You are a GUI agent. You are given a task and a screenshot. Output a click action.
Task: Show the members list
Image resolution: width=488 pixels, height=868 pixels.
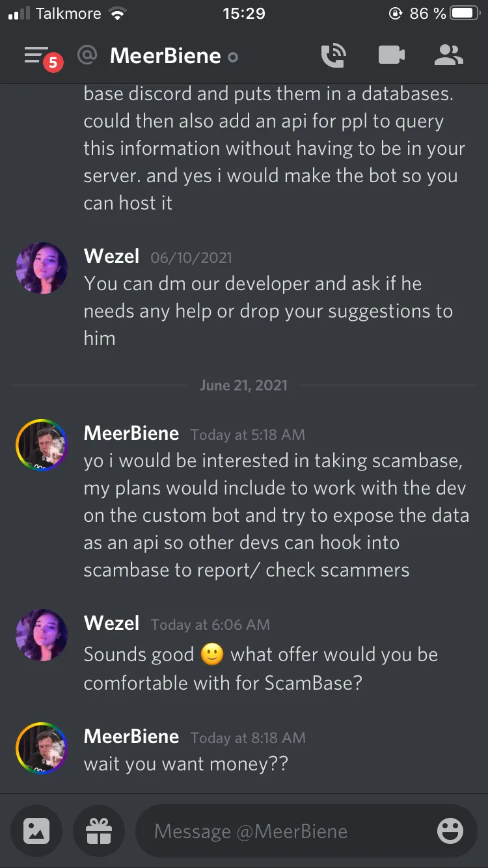point(448,56)
